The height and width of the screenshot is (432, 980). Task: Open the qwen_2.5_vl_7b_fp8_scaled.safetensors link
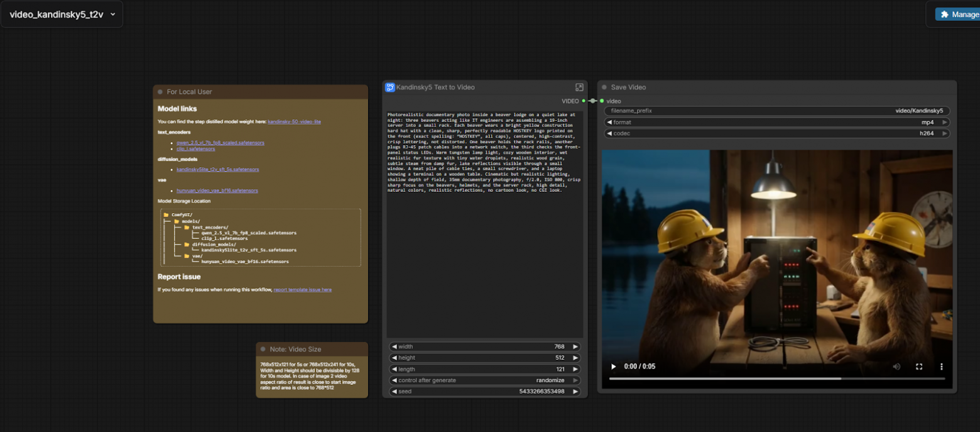(220, 143)
